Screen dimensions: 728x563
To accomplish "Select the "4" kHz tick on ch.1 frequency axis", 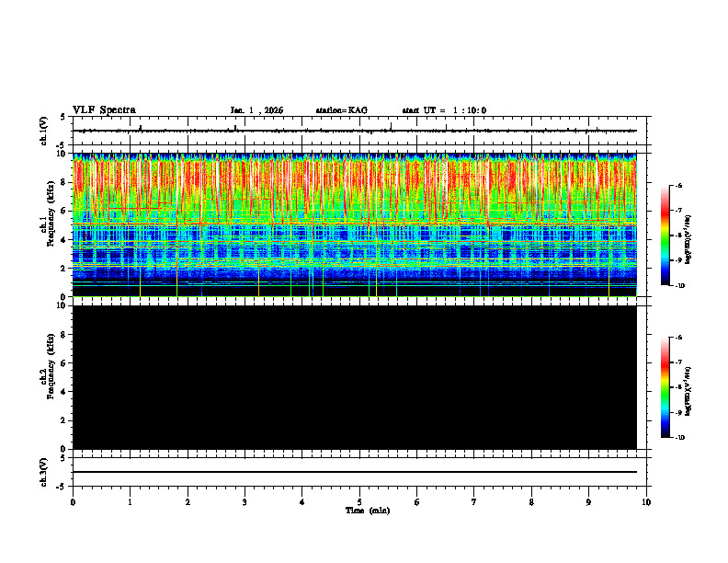I will pyautogui.click(x=64, y=240).
